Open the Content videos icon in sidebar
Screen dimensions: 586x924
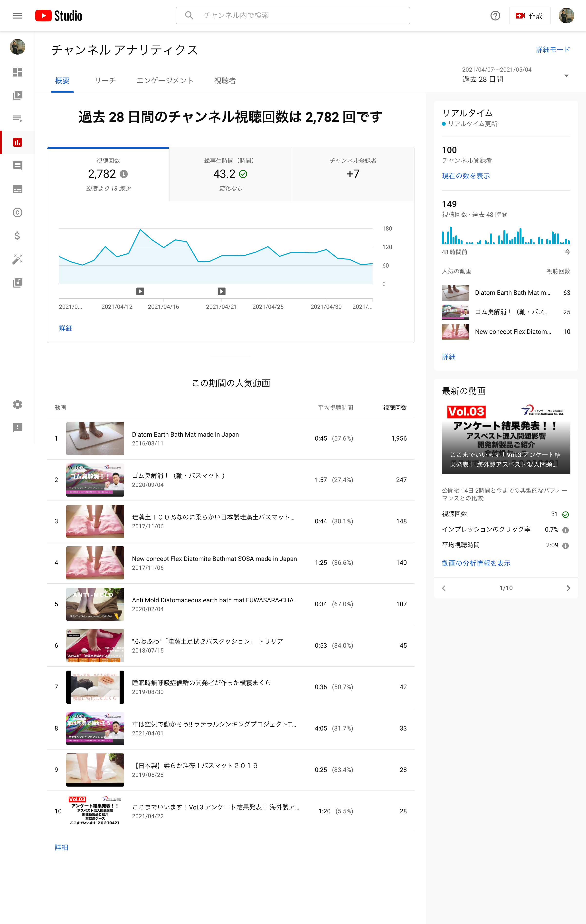[17, 96]
